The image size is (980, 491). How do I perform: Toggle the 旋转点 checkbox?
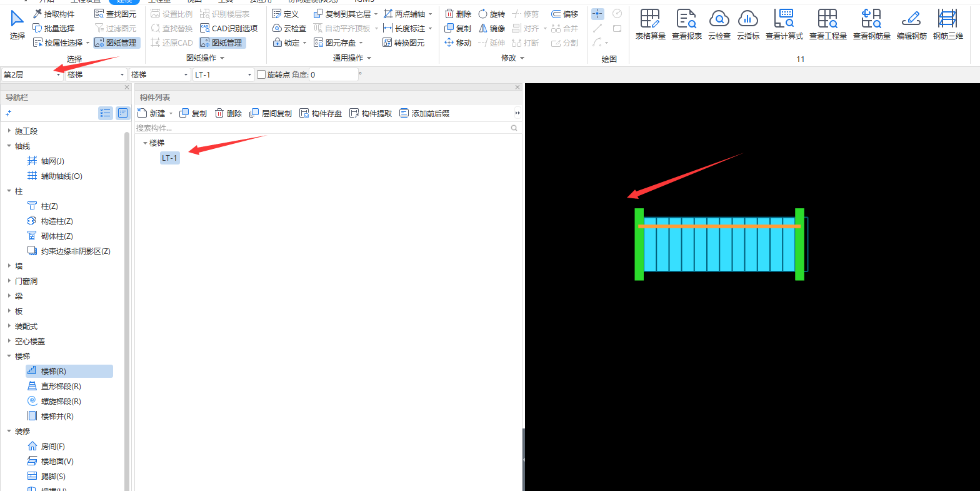pos(261,74)
